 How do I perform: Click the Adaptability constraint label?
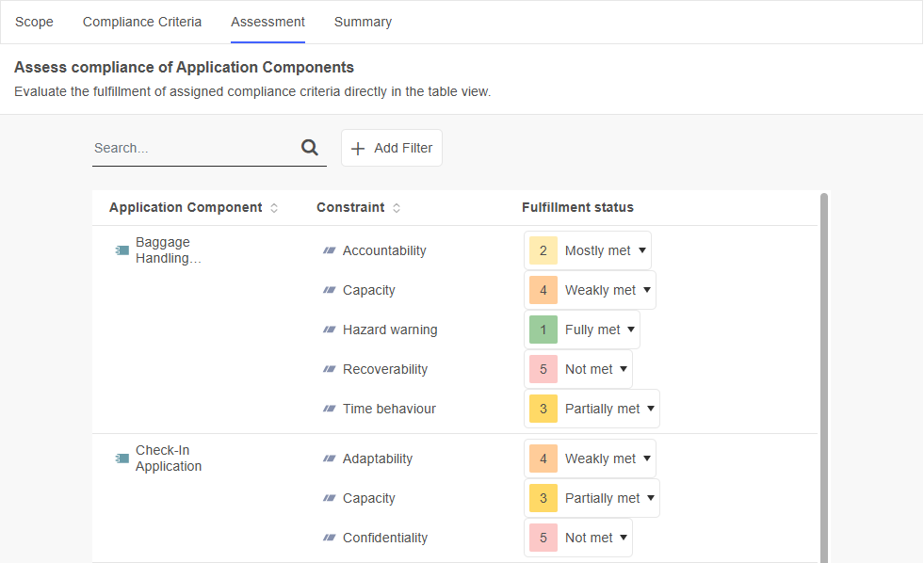tap(378, 458)
